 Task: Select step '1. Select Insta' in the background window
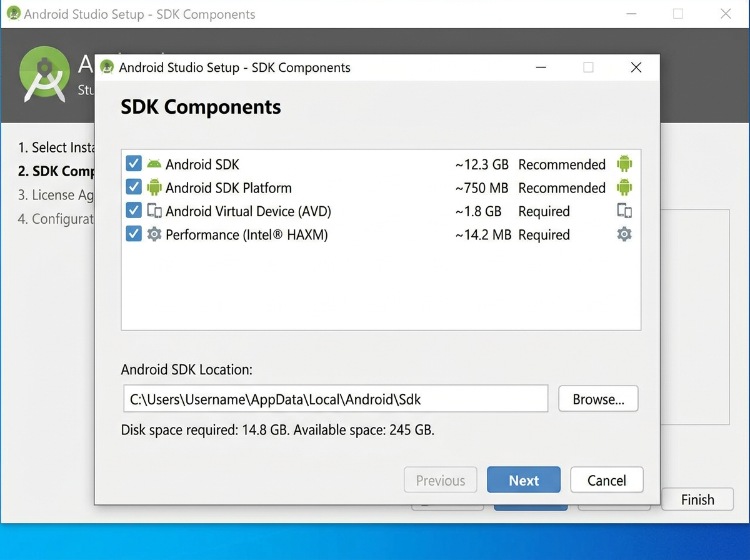click(56, 147)
